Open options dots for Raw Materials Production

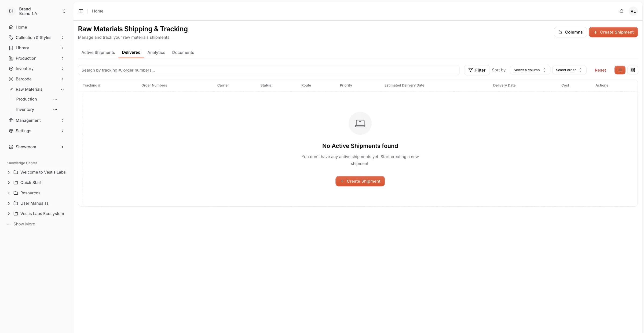point(55,99)
